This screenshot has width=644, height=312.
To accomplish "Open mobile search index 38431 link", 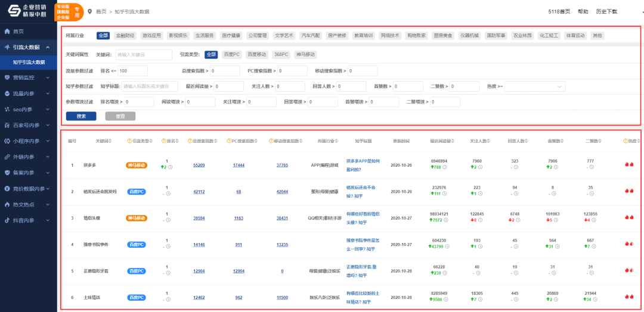I will tap(282, 218).
